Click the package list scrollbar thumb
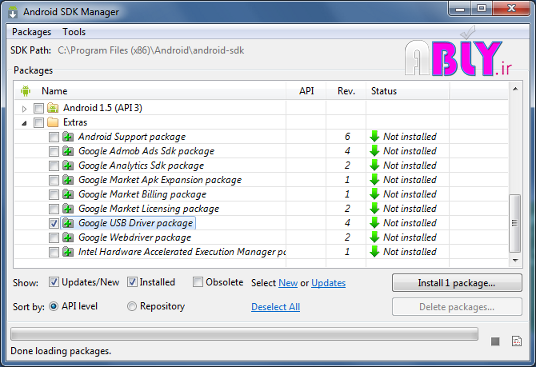 [515, 223]
